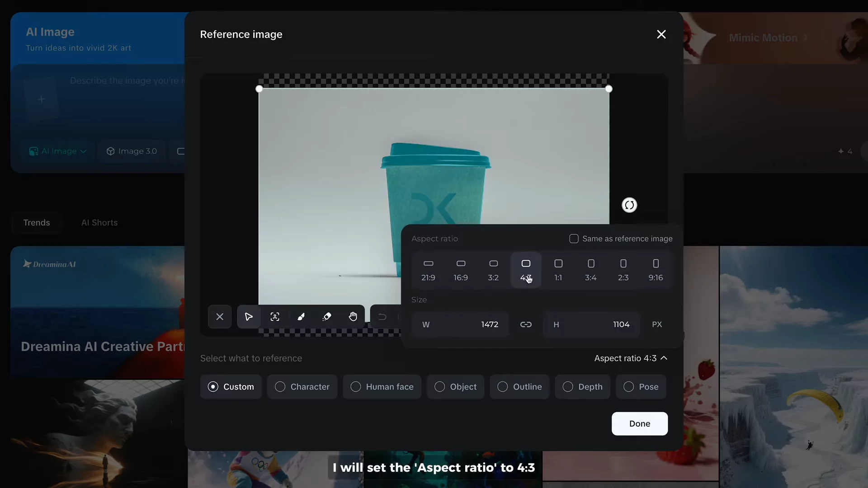
Task: Select the arrow selection tool
Action: (x=249, y=317)
